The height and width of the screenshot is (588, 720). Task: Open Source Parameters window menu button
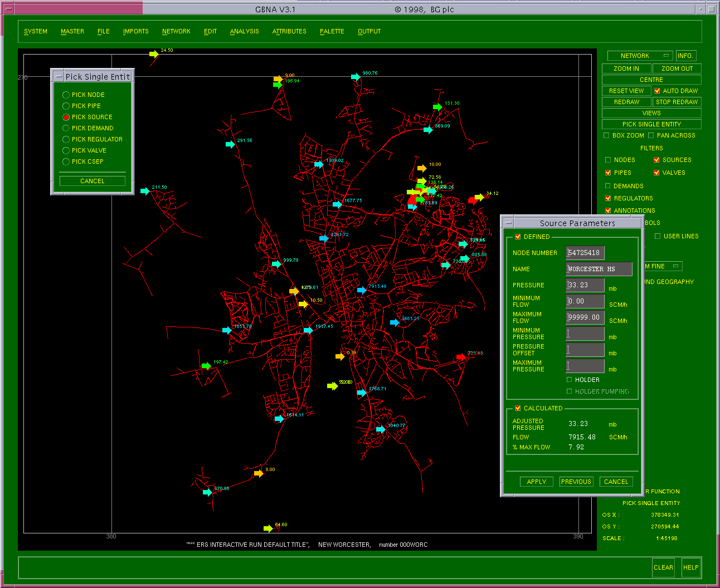coord(508,223)
